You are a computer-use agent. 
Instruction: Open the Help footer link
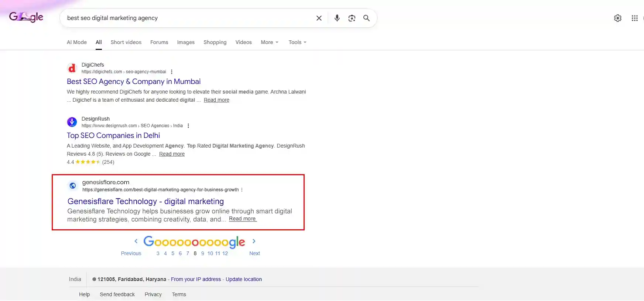coord(84,294)
